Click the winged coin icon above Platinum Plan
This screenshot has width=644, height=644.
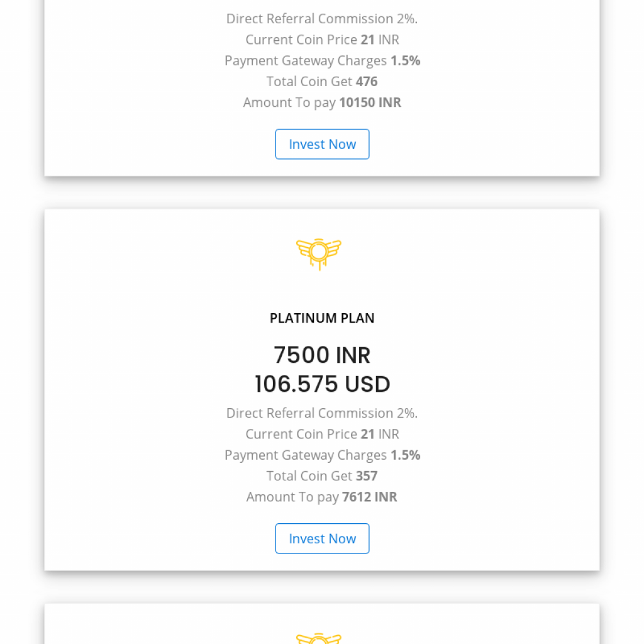319,254
